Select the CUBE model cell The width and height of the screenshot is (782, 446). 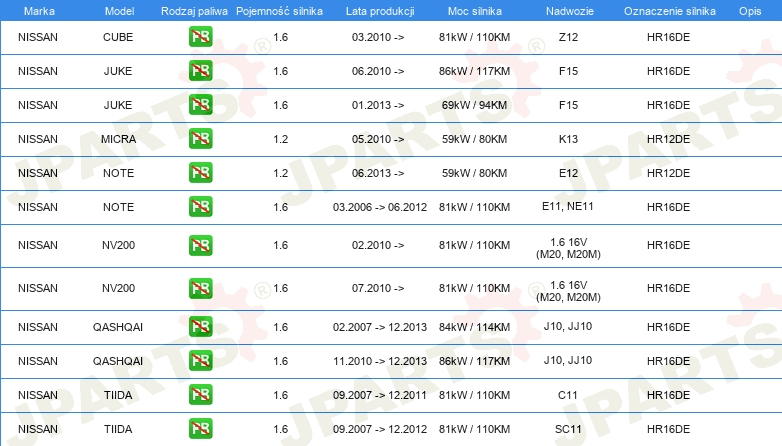click(118, 37)
